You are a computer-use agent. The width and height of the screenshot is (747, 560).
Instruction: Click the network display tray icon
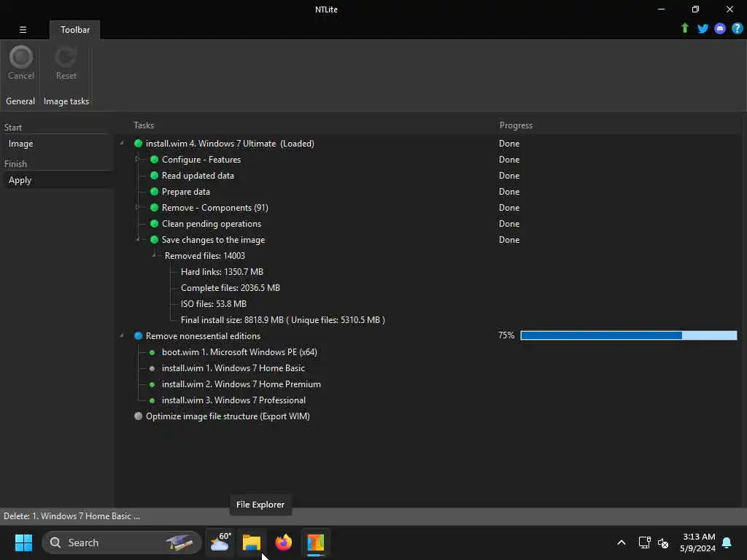[x=644, y=542]
